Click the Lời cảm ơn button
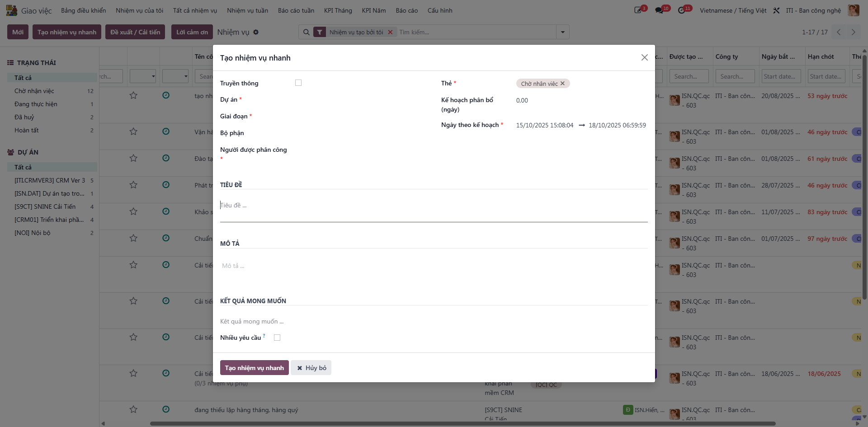The image size is (868, 427). (x=192, y=32)
